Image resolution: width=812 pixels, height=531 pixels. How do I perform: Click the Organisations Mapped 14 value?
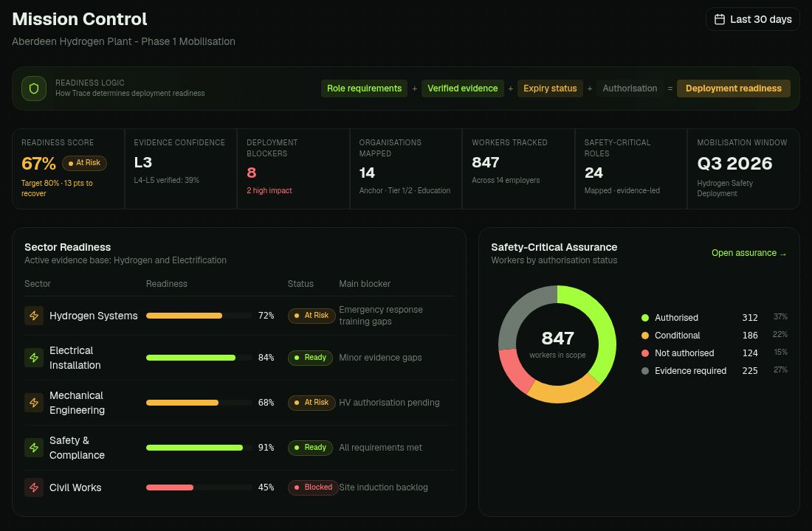pyautogui.click(x=367, y=173)
